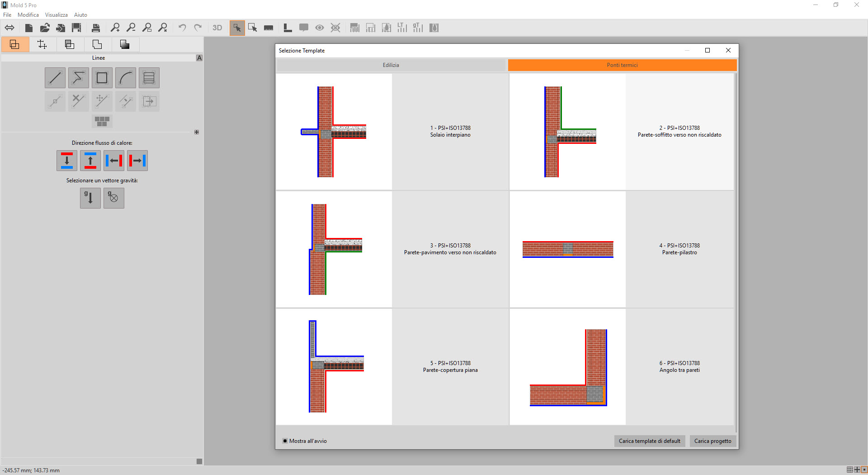Toggle the 3D view button
Viewport: 868px width, 475px height.
tap(217, 28)
